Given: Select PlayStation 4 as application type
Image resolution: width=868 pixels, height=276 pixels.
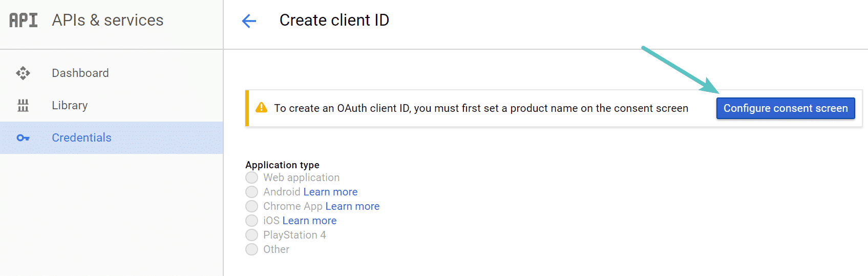Looking at the screenshot, I should point(251,235).
